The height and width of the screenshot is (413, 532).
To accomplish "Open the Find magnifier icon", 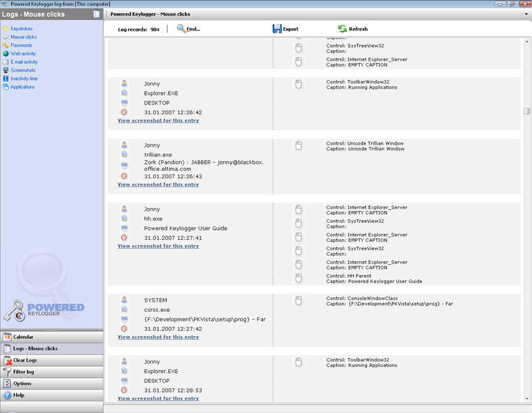I will [x=181, y=29].
